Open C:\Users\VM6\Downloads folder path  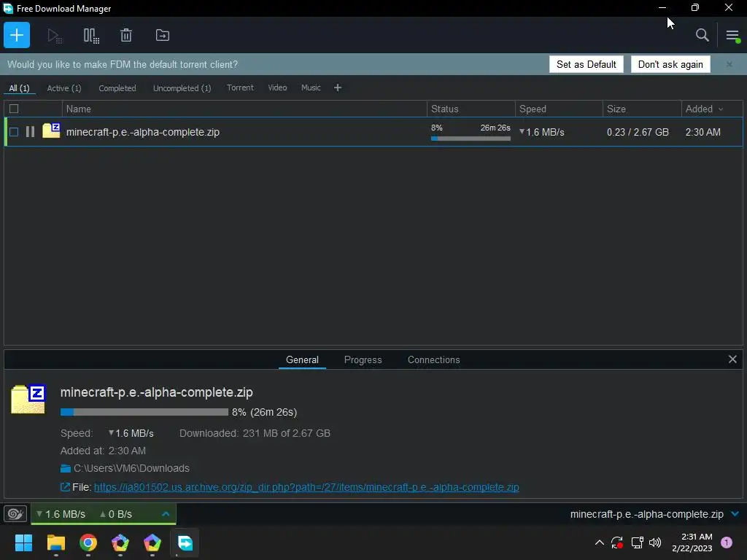pos(131,469)
